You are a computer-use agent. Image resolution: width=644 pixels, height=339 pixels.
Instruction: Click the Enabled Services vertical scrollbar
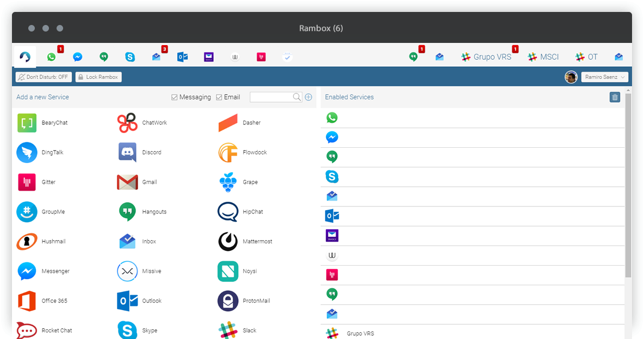628,185
